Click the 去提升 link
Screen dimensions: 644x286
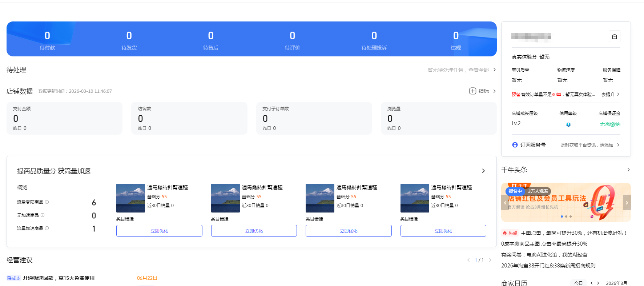pos(608,94)
